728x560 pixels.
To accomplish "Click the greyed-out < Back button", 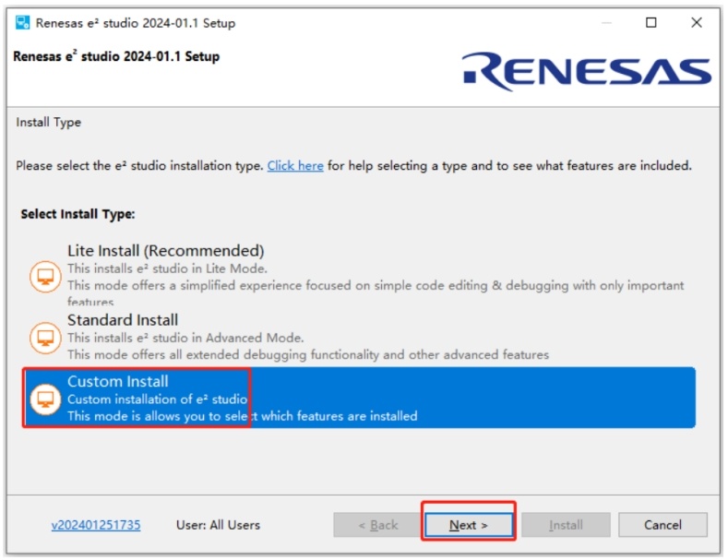I will 377,525.
